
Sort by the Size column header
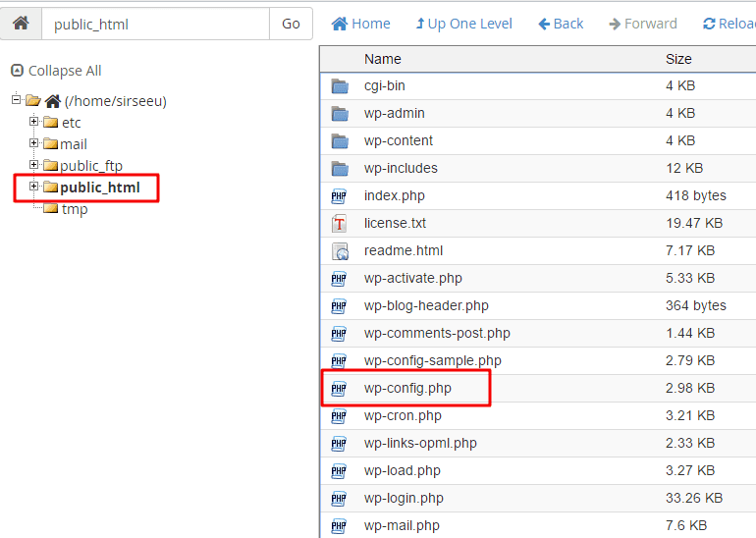[678, 59]
